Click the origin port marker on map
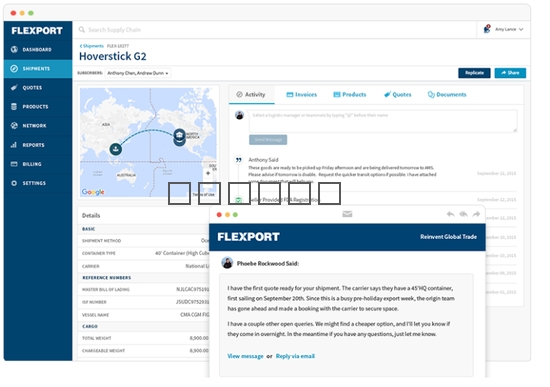Image resolution: width=550 pixels, height=387 pixels. (x=116, y=149)
